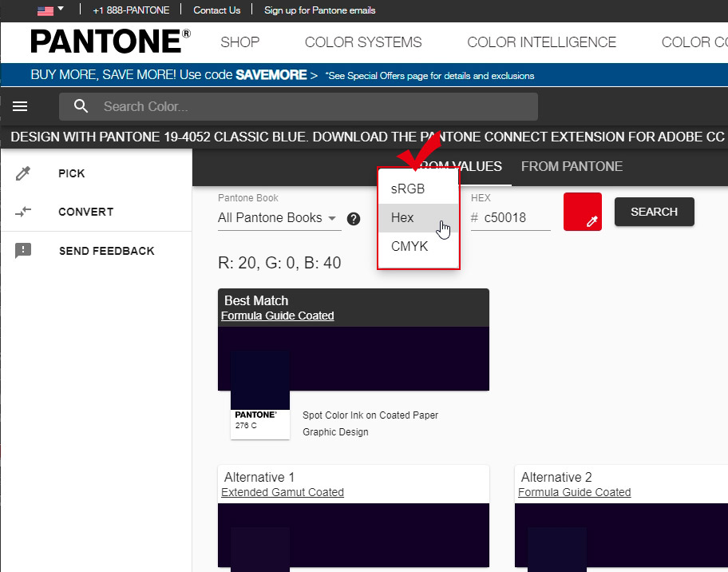Click the HEX value input field
Screen dimensions: 728x572
pos(510,218)
